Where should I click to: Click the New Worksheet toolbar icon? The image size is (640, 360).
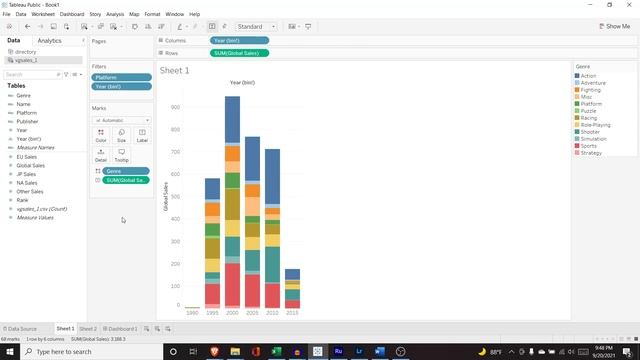(84, 27)
